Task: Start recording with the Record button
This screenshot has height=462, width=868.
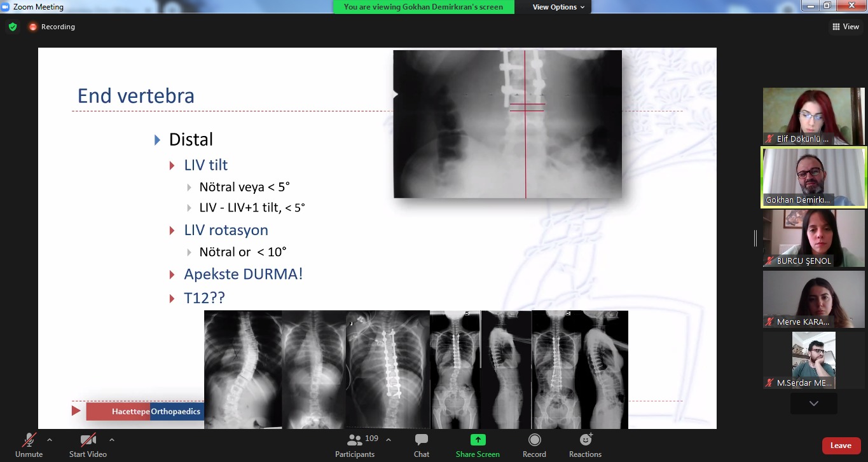Action: 534,445
